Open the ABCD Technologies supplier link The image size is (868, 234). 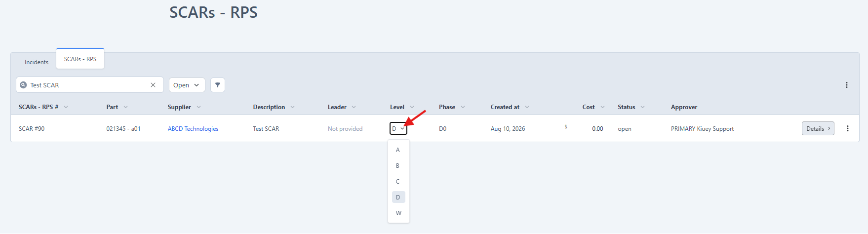coord(193,129)
